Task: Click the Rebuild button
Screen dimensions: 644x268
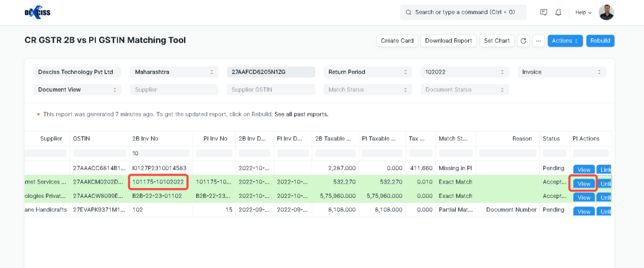Action: point(600,41)
